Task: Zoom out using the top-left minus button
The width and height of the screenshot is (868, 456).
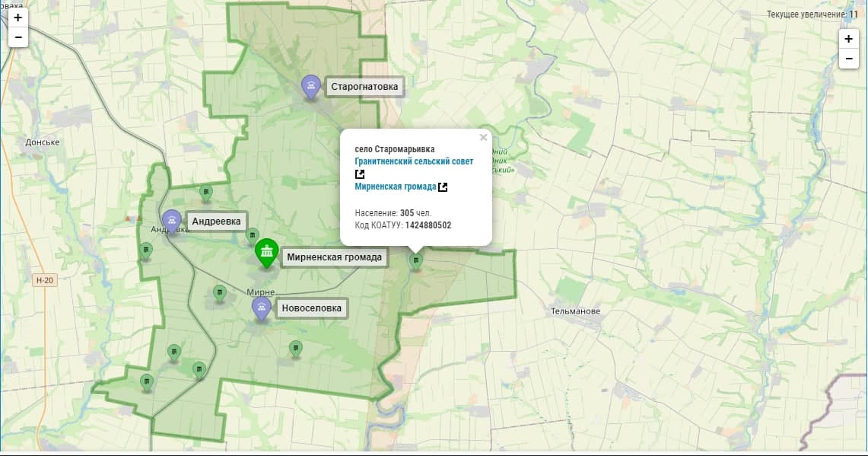Action: 18,37
